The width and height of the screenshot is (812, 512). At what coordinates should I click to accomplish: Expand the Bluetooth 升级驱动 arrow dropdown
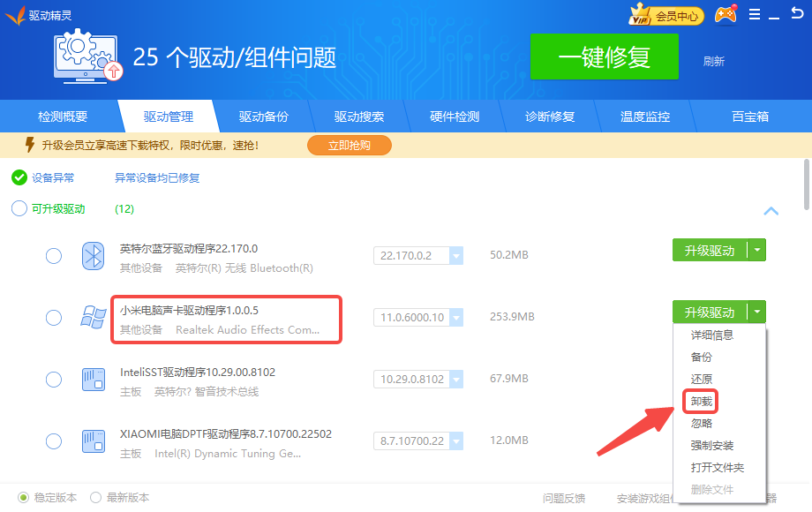click(756, 251)
